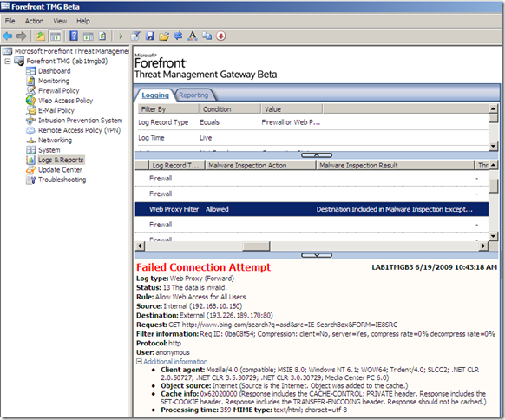
Task: Click the font colors letter A icon
Action: [193, 36]
